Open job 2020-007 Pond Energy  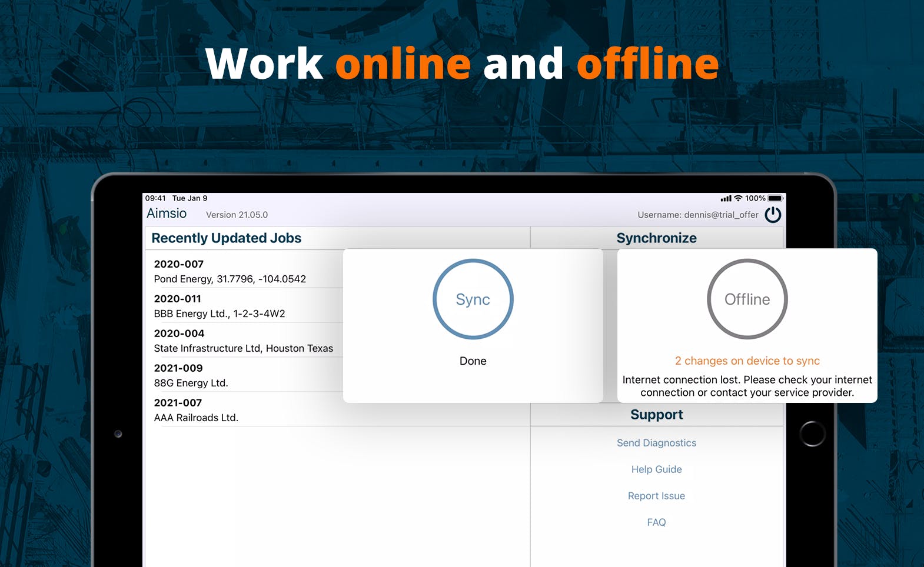245,271
